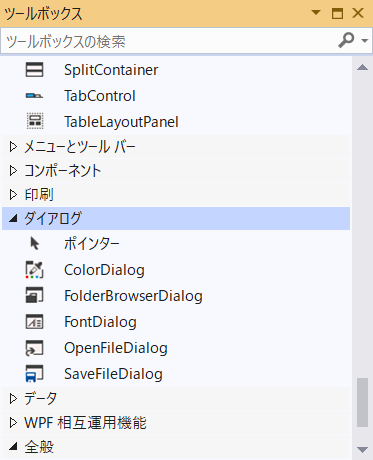The image size is (373, 460).
Task: Pick the FontDialog icon
Action: [x=34, y=322]
